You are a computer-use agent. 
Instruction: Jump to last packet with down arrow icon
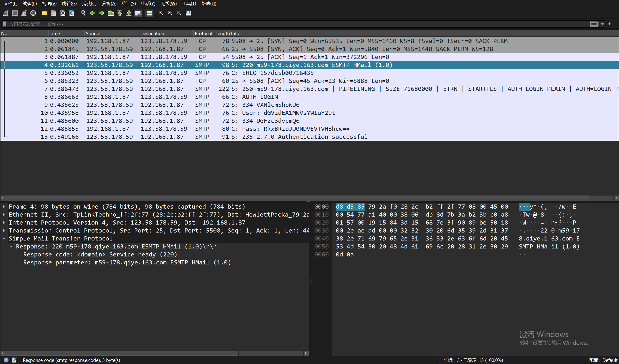point(129,13)
